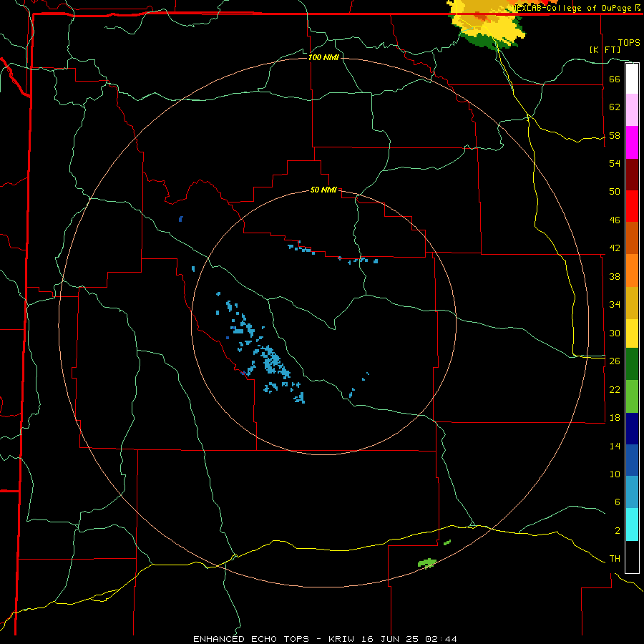644x644 pixels.
Task: Click the magenta legend swatch
Action: pos(632,142)
